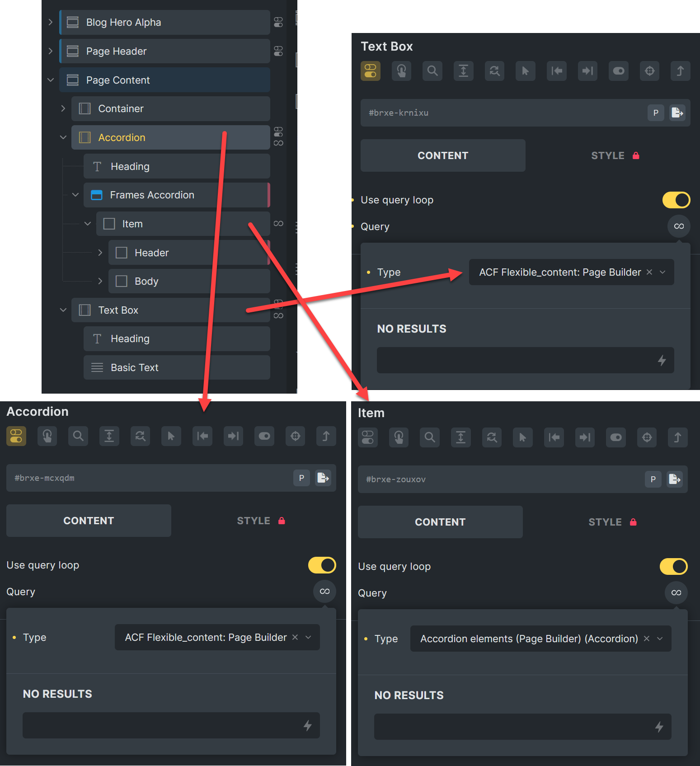Collapse Frames Accordion in structure tree
This screenshot has height=766, width=700.
[x=75, y=195]
